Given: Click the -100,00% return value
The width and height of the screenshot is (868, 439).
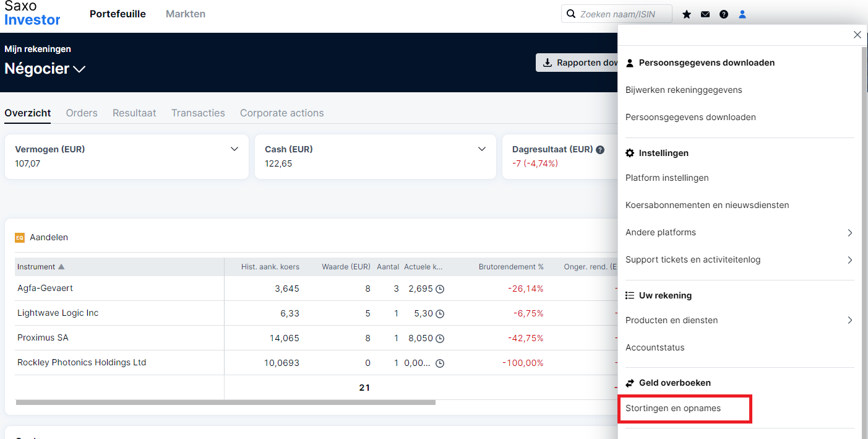Looking at the screenshot, I should [x=523, y=363].
